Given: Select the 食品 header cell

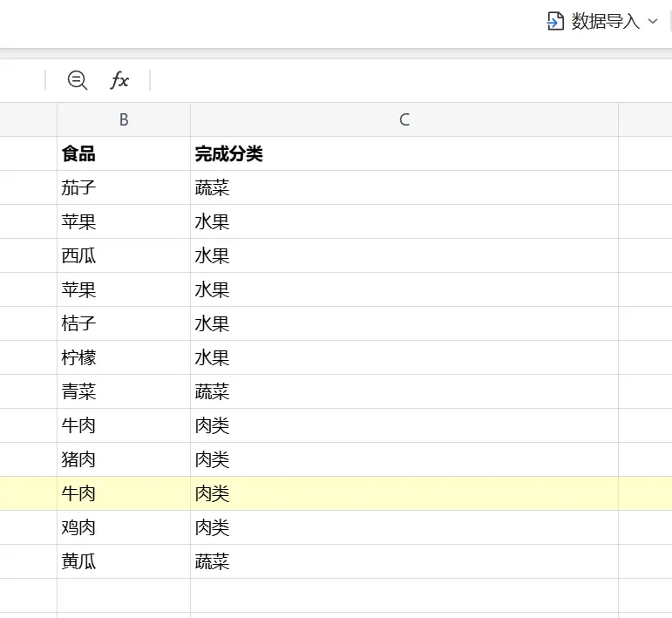Looking at the screenshot, I should (124, 153).
